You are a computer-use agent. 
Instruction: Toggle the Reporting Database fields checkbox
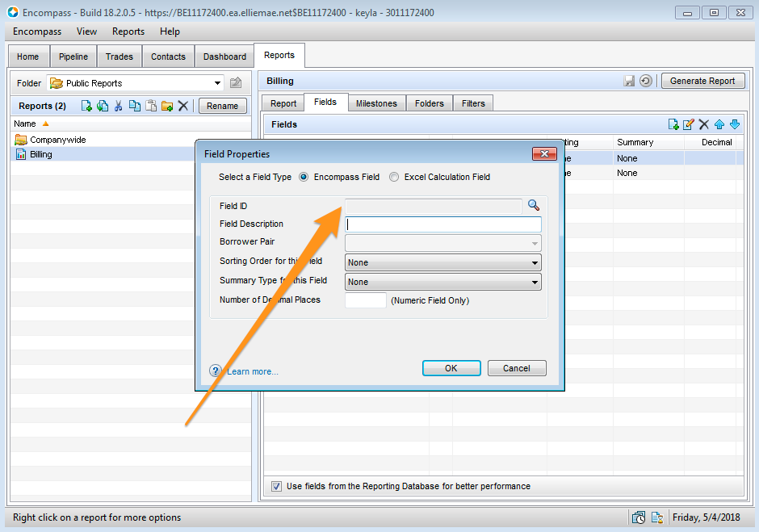276,486
